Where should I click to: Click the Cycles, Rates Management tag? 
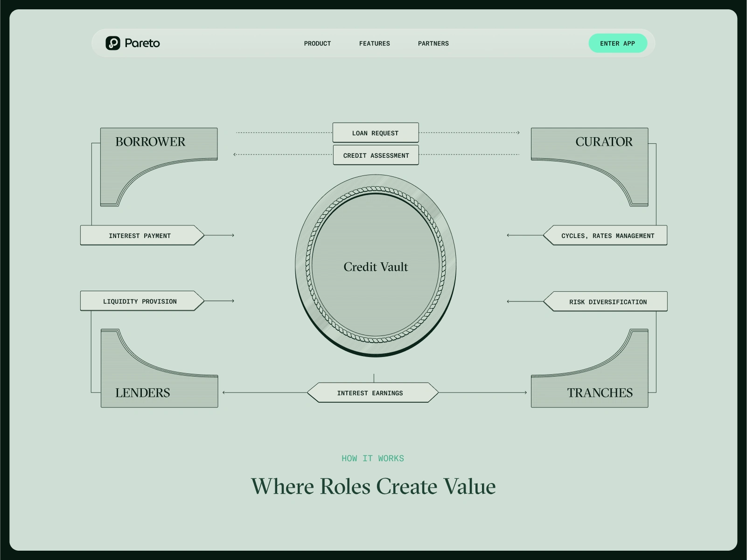point(605,235)
